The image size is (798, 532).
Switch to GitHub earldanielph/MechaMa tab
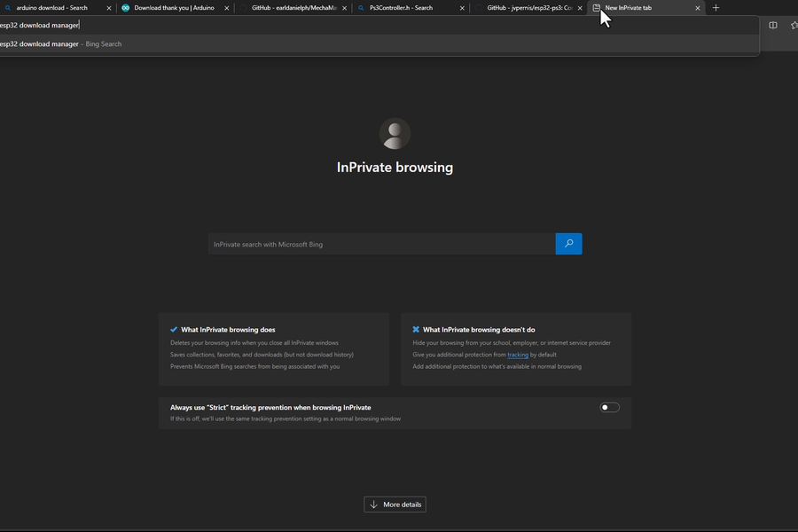click(293, 8)
